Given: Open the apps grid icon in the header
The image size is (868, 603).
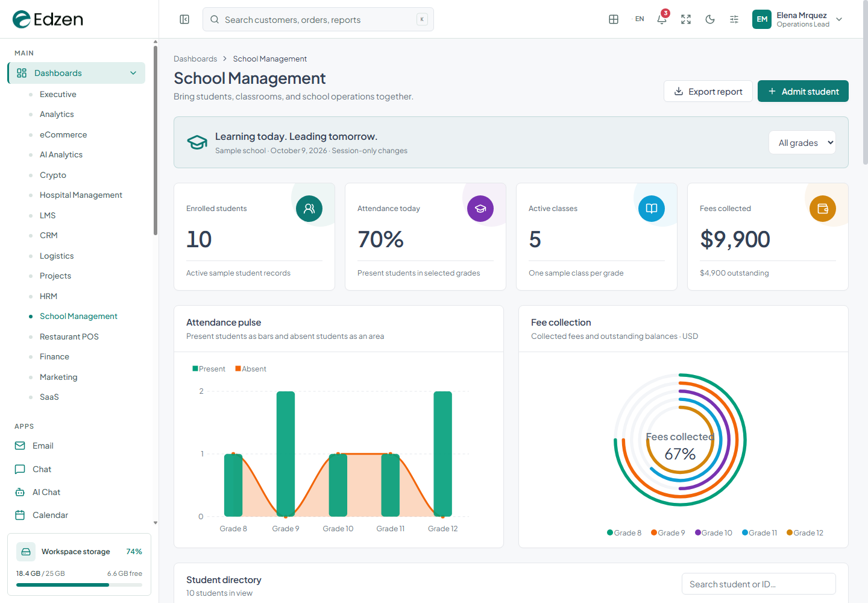Looking at the screenshot, I should [614, 19].
